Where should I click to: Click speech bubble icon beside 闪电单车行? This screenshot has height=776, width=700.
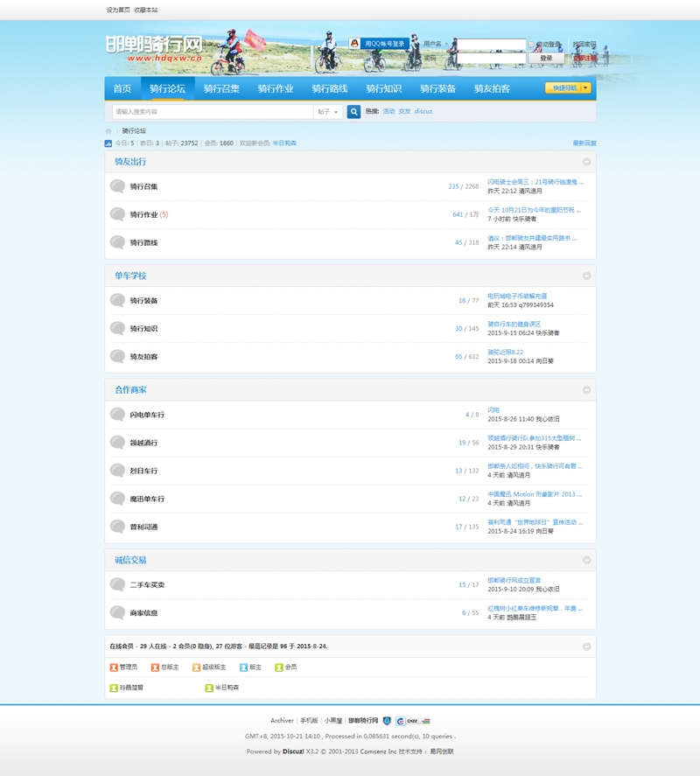point(117,415)
